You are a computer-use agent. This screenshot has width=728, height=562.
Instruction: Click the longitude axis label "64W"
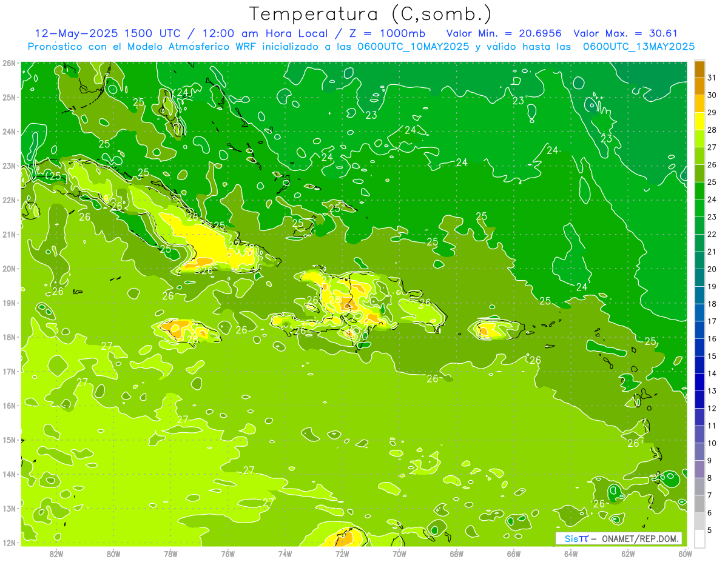(571, 554)
